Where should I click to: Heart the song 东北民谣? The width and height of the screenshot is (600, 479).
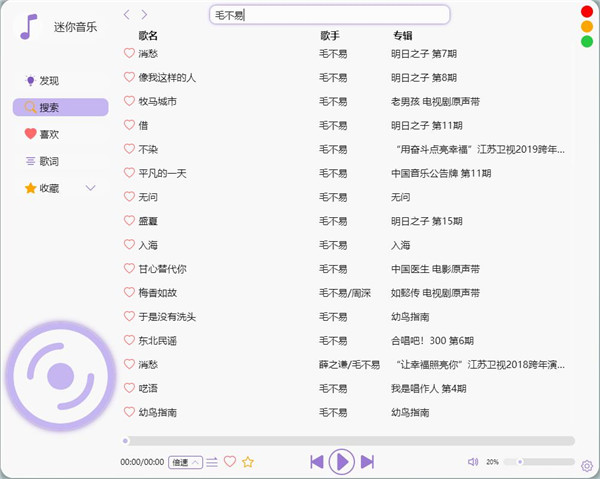[129, 340]
